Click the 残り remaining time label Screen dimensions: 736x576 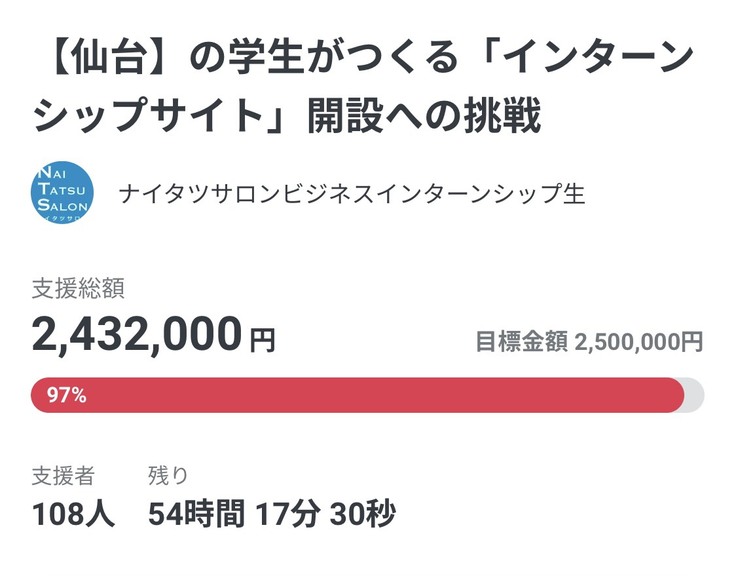[x=168, y=475]
